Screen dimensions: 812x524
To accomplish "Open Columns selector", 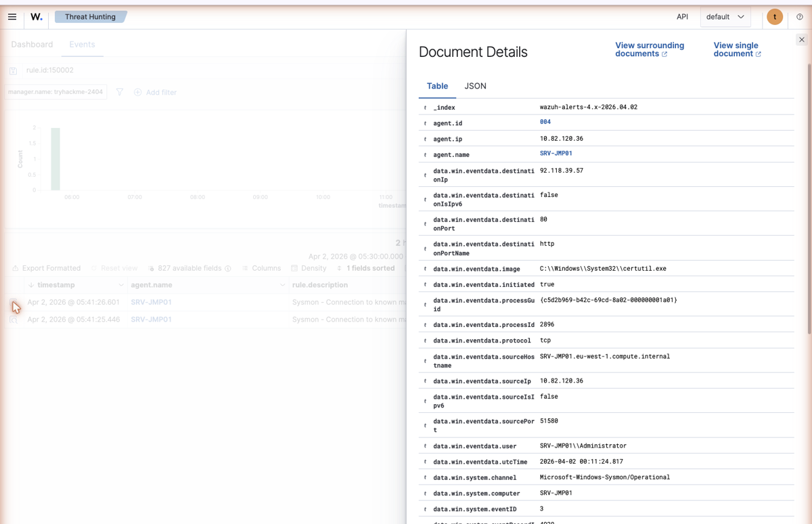I will 261,268.
